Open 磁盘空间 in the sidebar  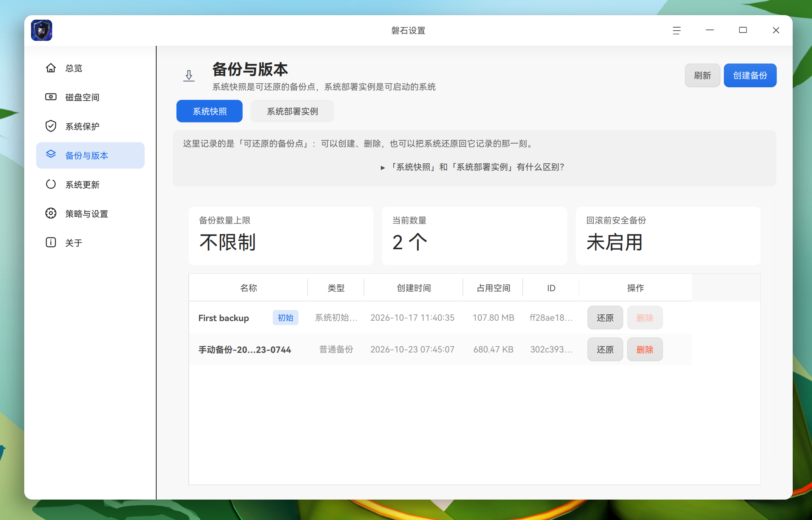coord(90,97)
